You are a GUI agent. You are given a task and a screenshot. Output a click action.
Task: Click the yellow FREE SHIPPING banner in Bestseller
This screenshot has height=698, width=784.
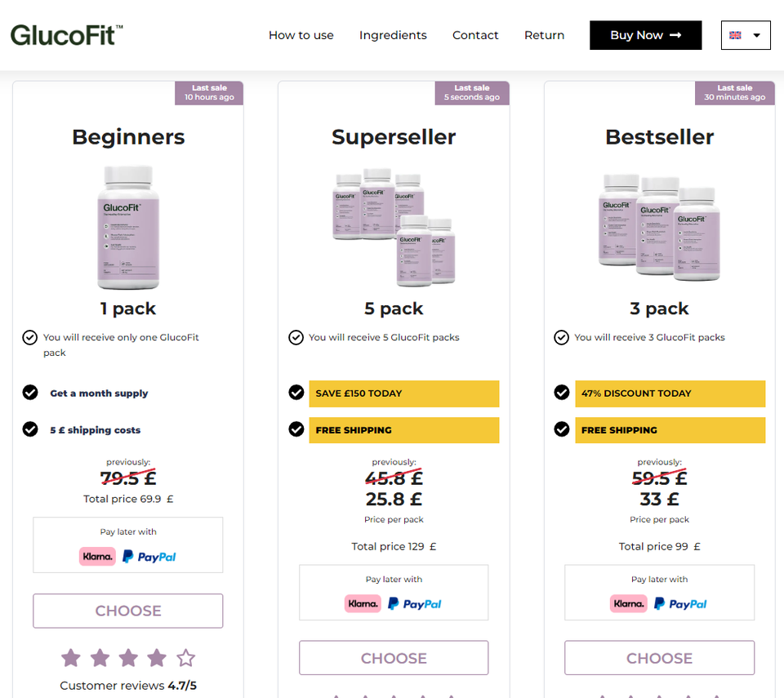click(x=670, y=430)
